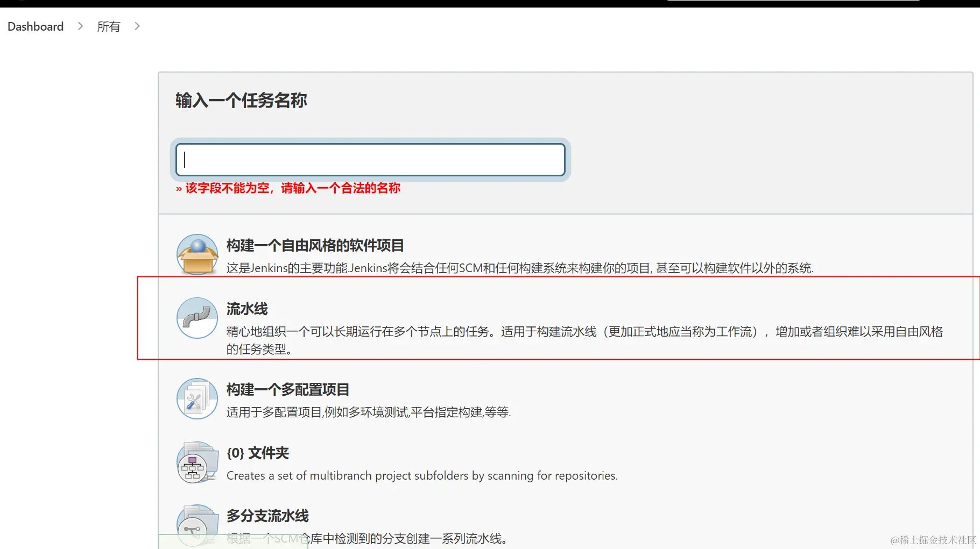Click the freestyle software project box icon
The width and height of the screenshot is (980, 549).
[198, 255]
